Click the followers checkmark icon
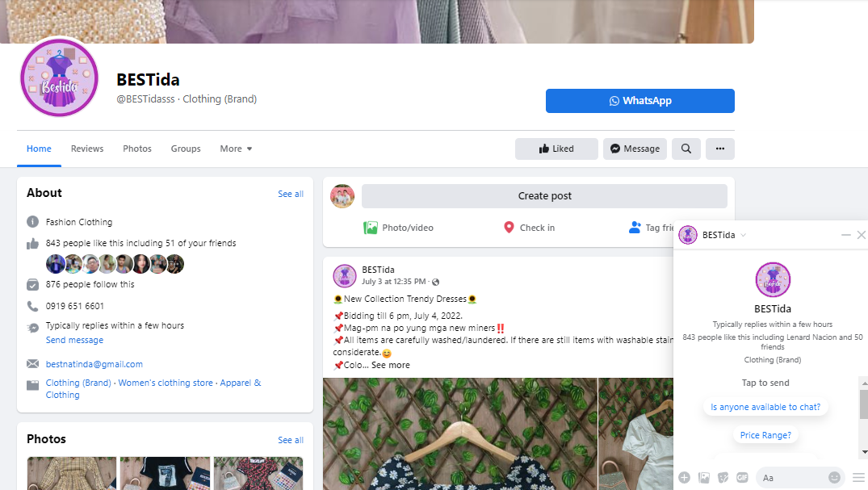This screenshot has height=490, width=868. [x=32, y=285]
